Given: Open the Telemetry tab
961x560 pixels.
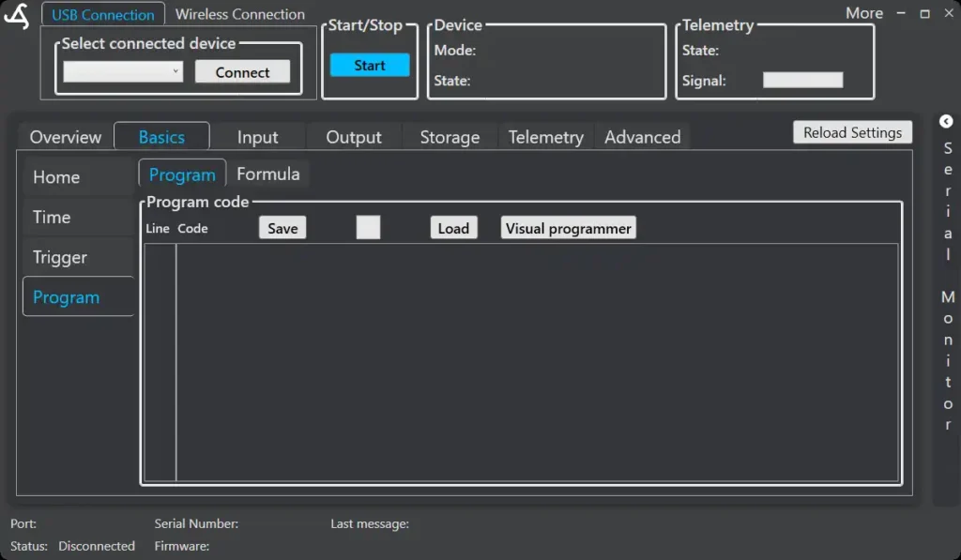Looking at the screenshot, I should 545,137.
